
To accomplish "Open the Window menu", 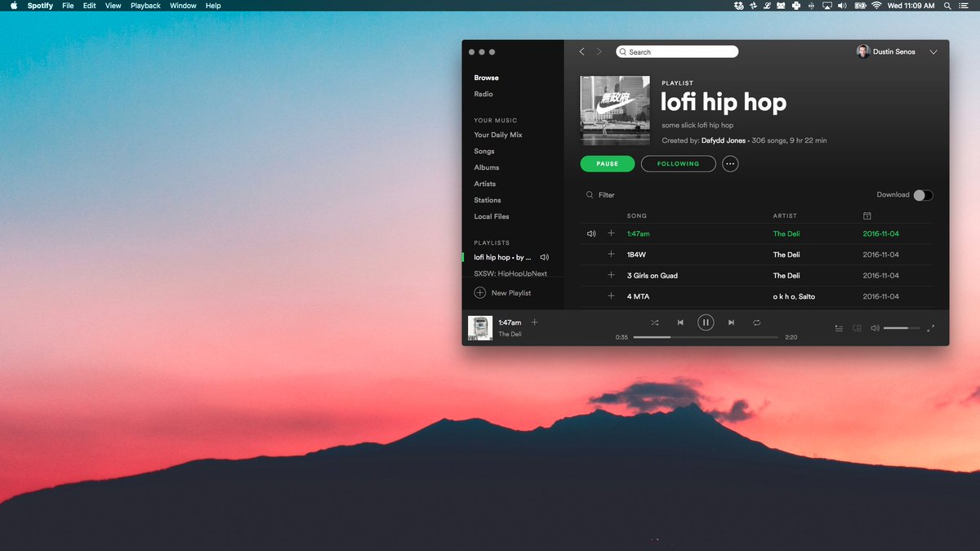I will click(183, 6).
